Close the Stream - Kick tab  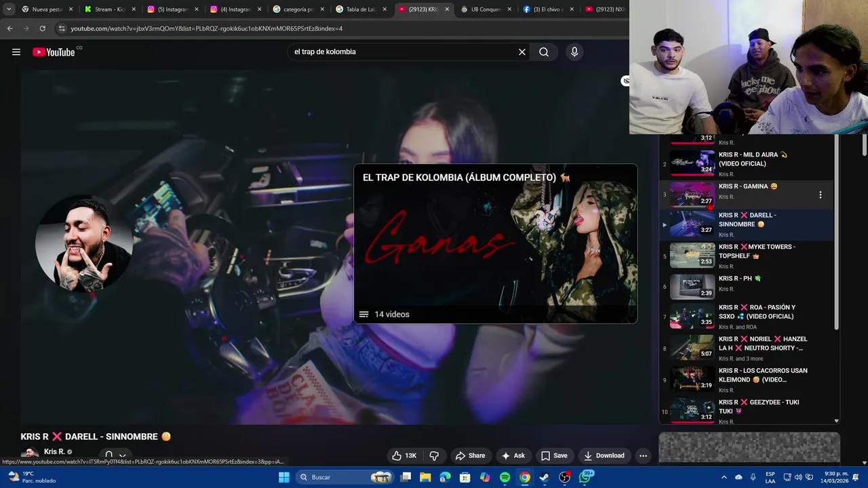coord(134,9)
